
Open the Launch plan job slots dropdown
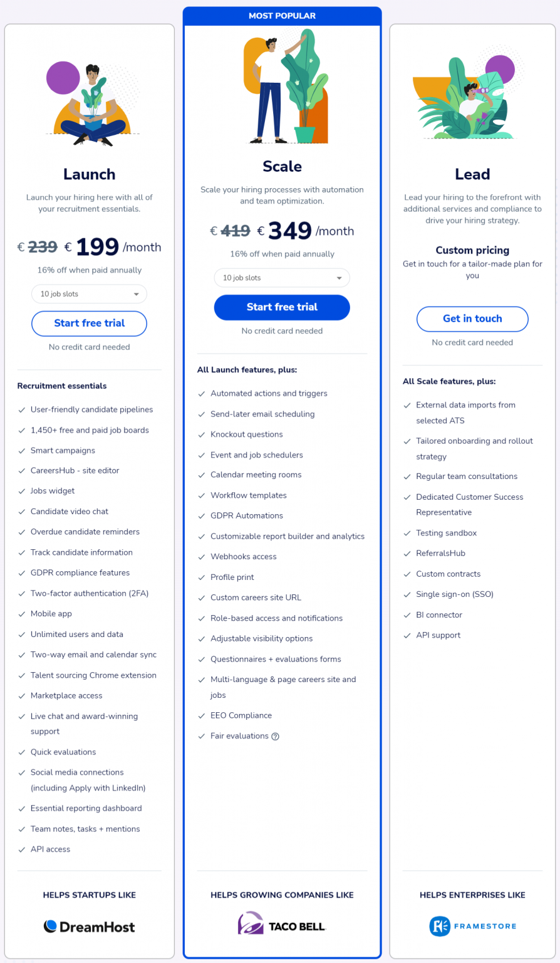pos(89,293)
